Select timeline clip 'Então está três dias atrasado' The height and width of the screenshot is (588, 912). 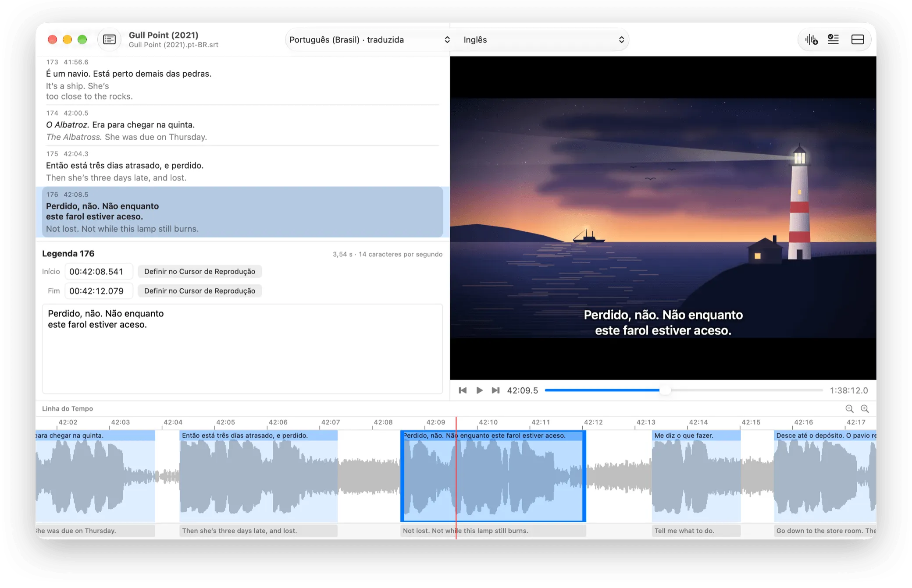[x=258, y=476]
